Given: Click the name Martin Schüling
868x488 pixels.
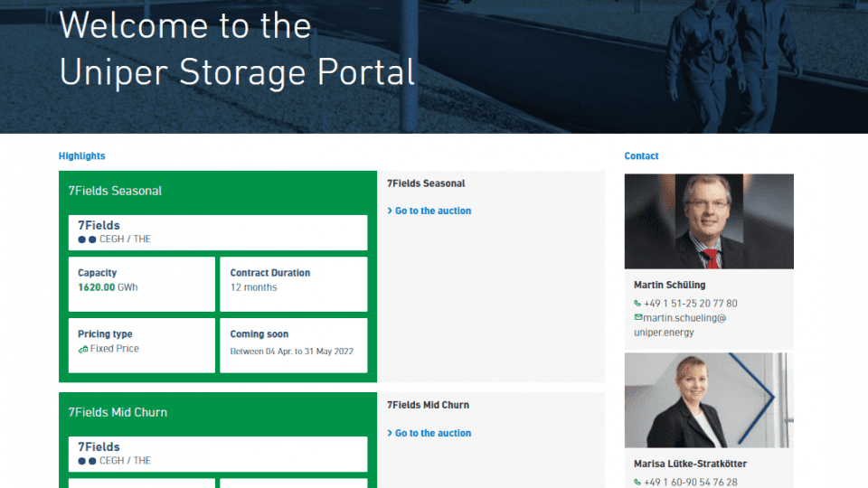Looking at the screenshot, I should point(670,285).
